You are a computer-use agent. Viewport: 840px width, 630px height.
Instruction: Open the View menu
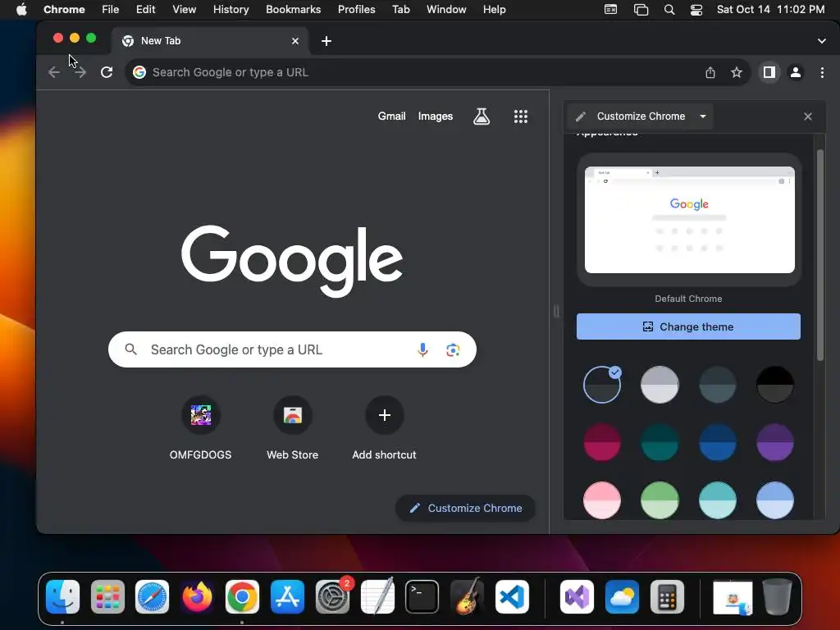point(184,10)
